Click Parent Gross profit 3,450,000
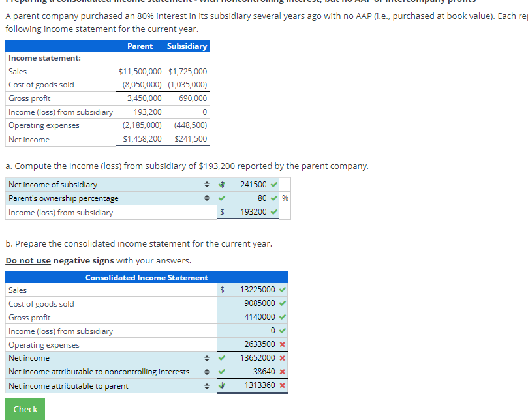This screenshot has width=528, height=420. 144,98
